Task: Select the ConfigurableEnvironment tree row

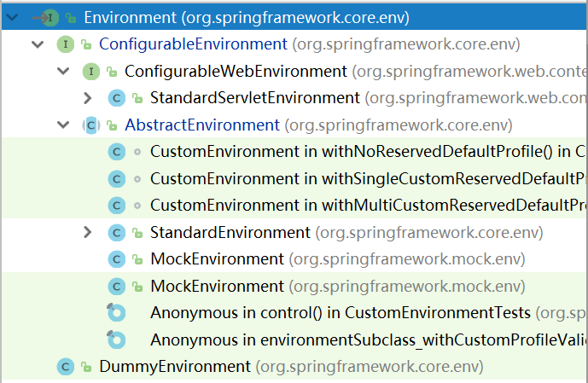Action: coord(294,44)
